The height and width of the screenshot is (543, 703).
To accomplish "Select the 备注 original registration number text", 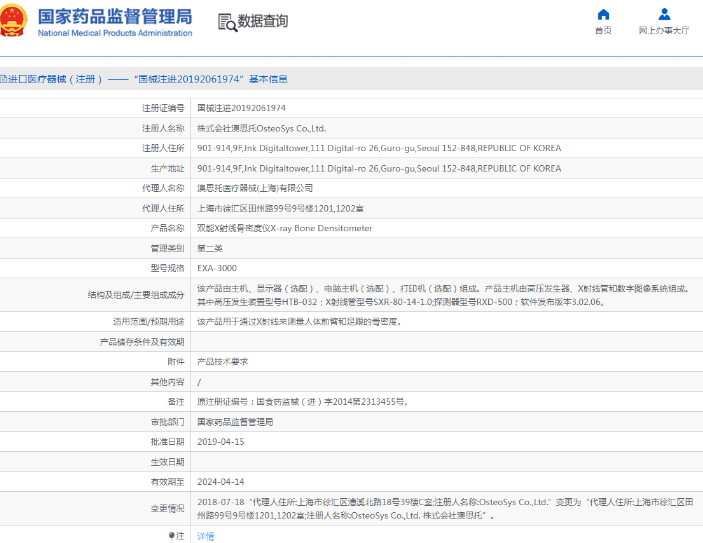I will 303,402.
